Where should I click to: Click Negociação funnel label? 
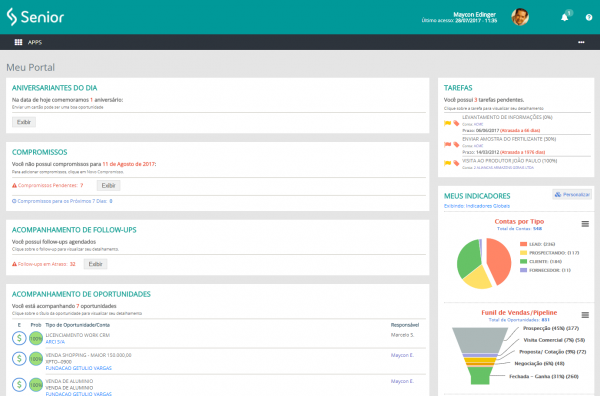(539, 363)
